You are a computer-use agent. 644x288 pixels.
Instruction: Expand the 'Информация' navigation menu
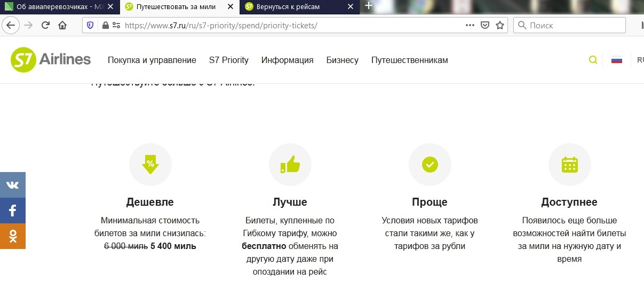pos(287,60)
